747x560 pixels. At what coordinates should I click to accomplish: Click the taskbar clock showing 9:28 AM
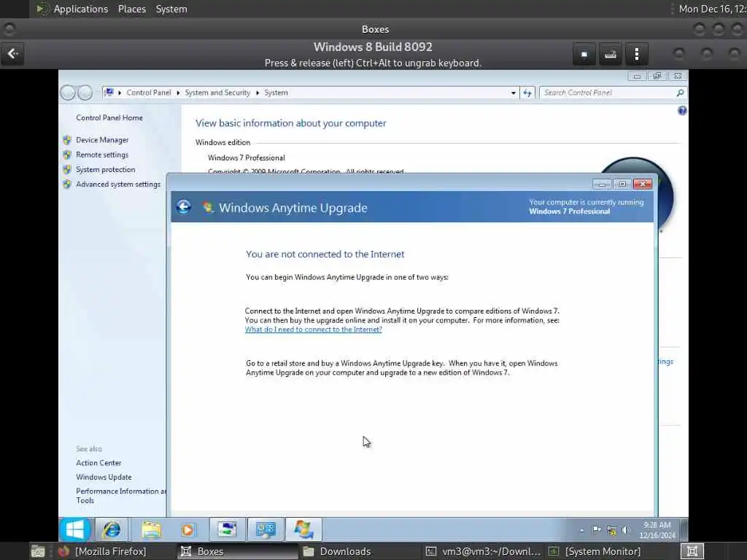click(657, 530)
